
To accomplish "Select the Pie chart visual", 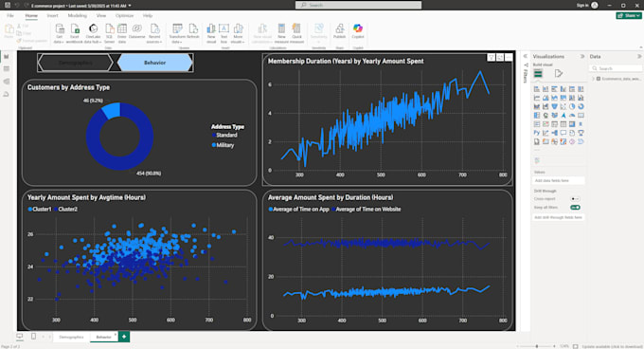I will click(572, 106).
